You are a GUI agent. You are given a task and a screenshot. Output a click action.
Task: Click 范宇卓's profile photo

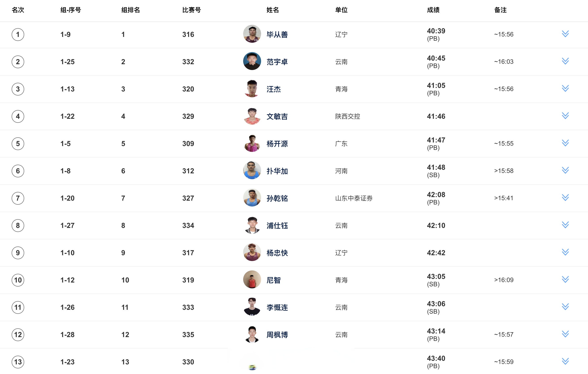click(x=252, y=61)
